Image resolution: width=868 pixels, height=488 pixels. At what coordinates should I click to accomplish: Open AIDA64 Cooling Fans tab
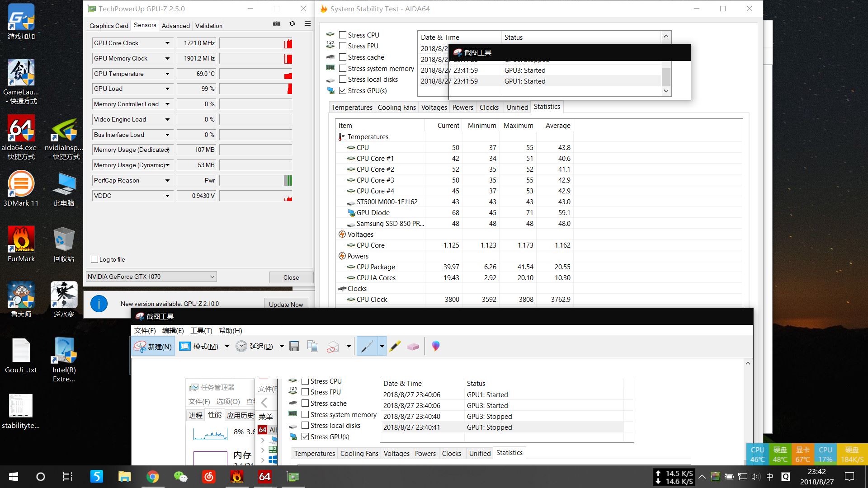[x=396, y=108]
